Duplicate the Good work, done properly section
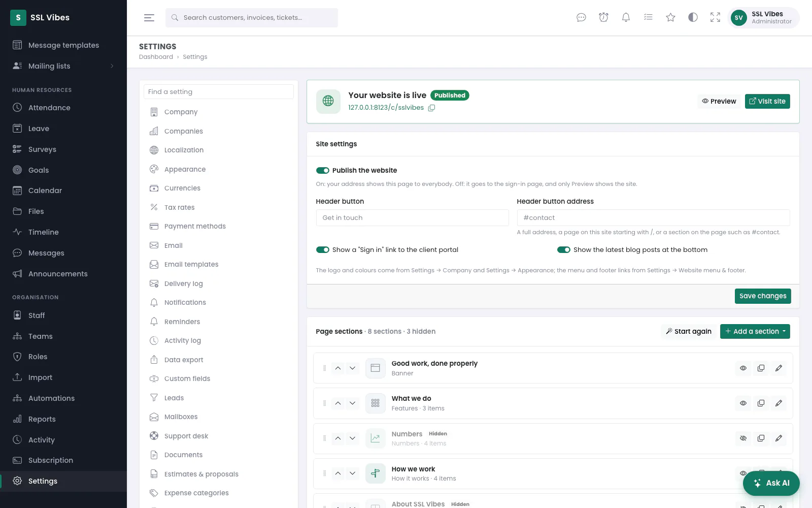This screenshot has height=508, width=812. pyautogui.click(x=761, y=368)
